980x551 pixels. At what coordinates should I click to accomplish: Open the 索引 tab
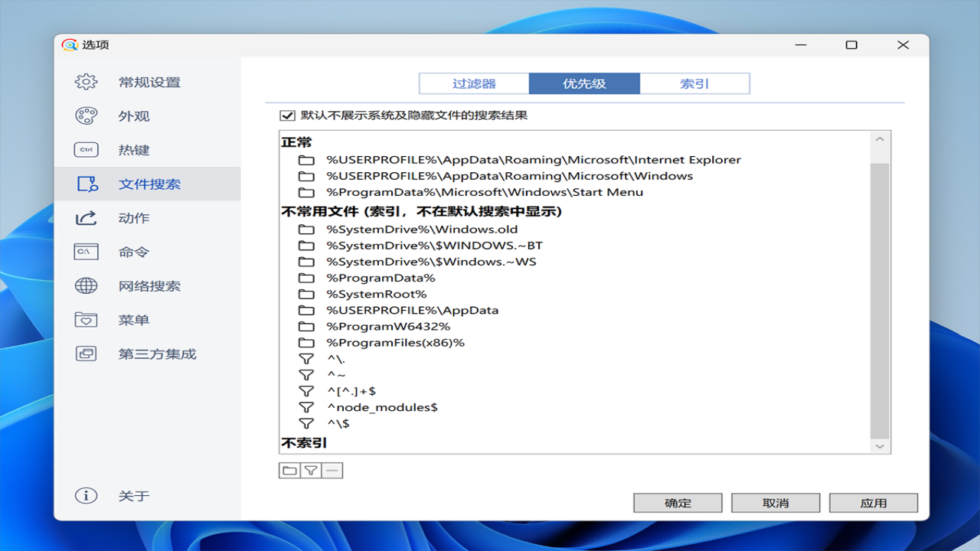694,83
